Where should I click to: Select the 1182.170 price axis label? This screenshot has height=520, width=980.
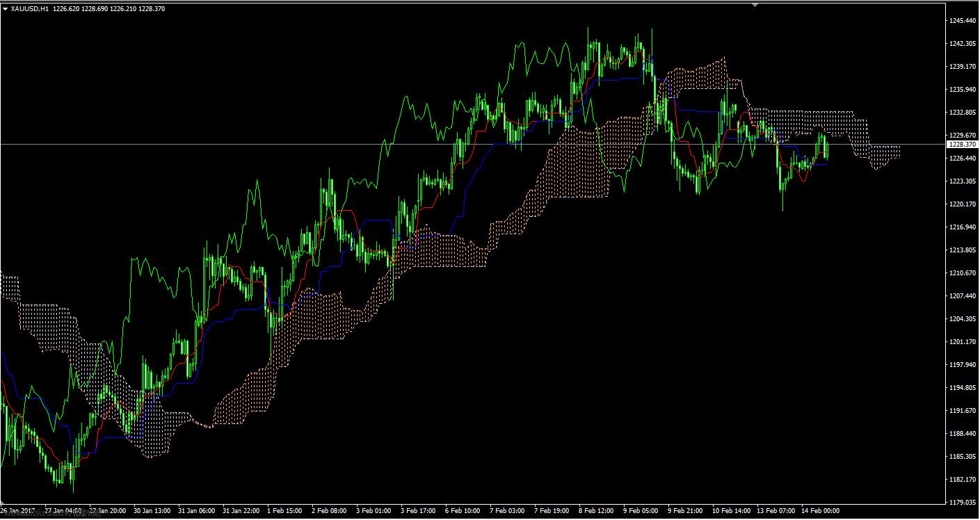point(961,480)
